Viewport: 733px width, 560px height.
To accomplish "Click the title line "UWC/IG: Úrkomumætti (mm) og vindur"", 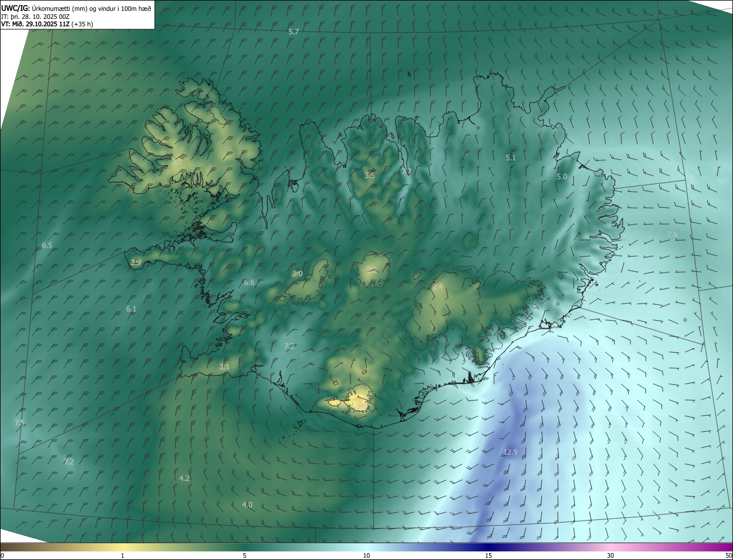I will [76, 8].
